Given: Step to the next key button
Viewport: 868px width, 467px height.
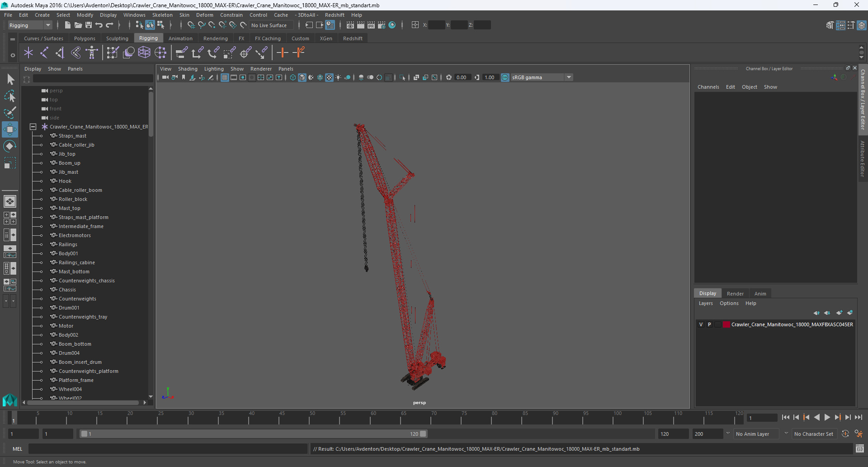Looking at the screenshot, I should (838, 417).
